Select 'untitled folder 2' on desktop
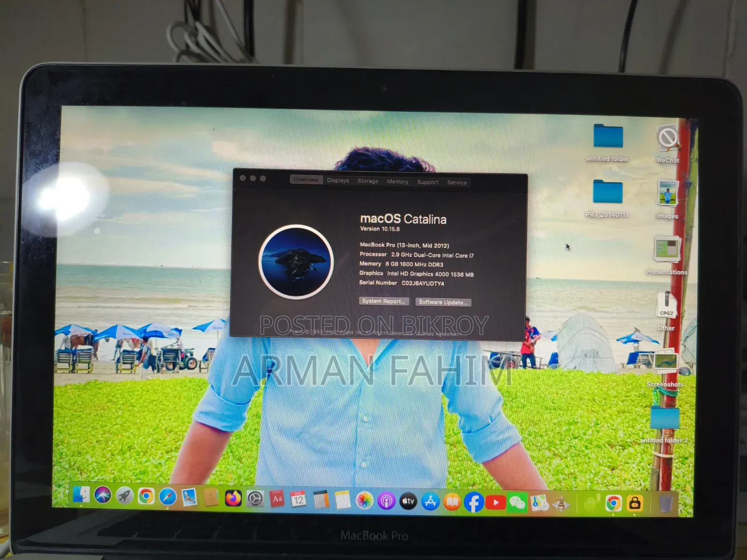This screenshot has height=560, width=747. click(664, 424)
